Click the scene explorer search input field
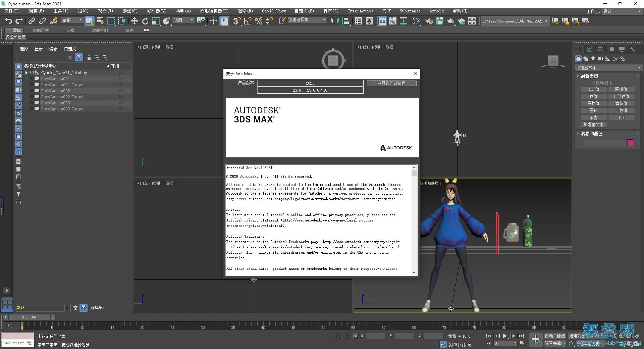Viewport: 644px width, 349px height. [x=41, y=57]
